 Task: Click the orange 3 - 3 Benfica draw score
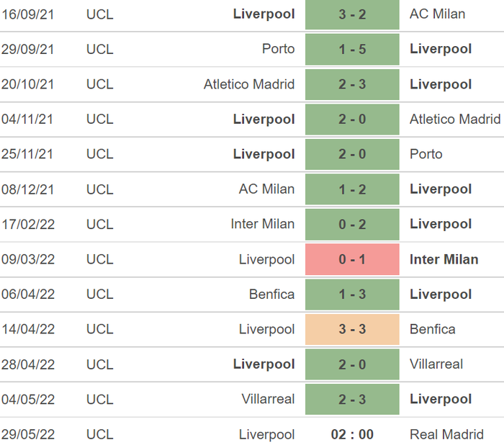click(x=352, y=329)
